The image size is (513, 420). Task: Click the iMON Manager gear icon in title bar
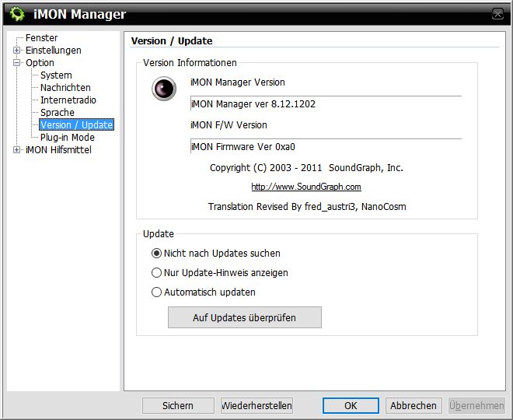[x=17, y=14]
